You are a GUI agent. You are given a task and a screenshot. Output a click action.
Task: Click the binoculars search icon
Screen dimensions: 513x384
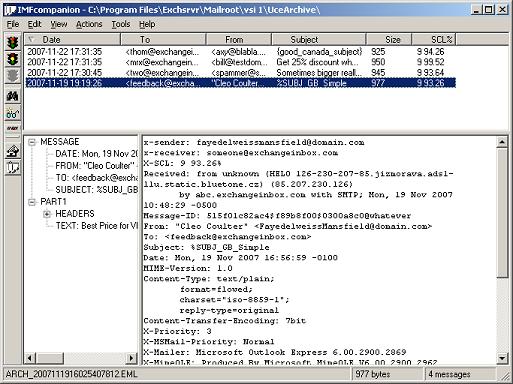[x=12, y=97]
